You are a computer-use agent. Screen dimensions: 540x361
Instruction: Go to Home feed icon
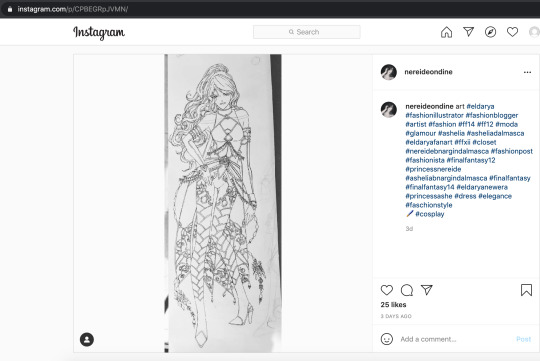tap(446, 32)
